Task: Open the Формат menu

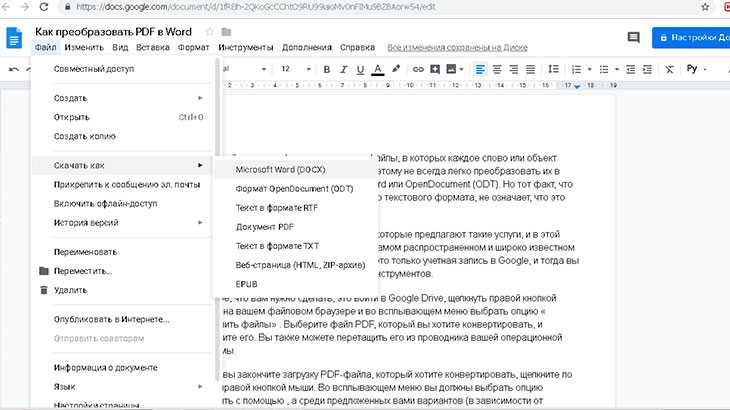Action: click(194, 47)
